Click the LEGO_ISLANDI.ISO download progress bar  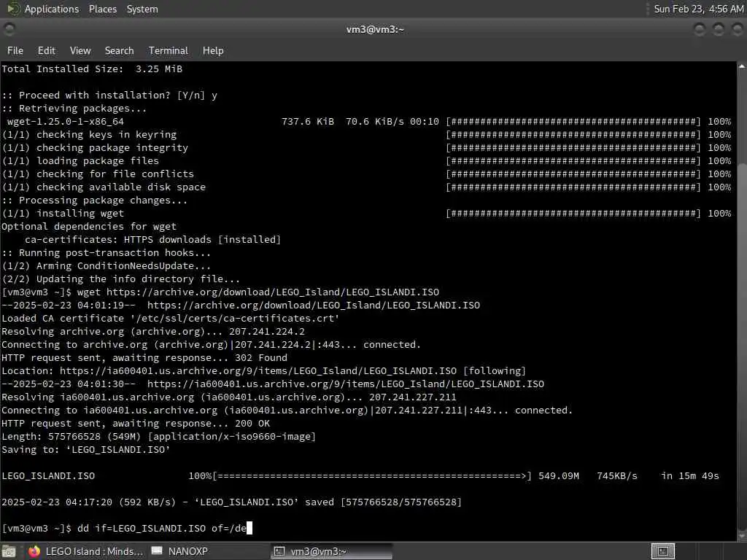(371, 475)
